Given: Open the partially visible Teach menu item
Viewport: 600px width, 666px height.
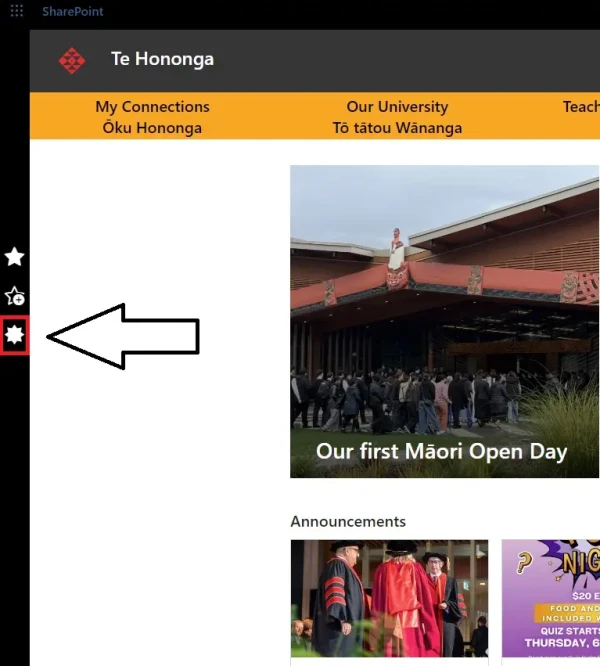Looking at the screenshot, I should click(581, 107).
